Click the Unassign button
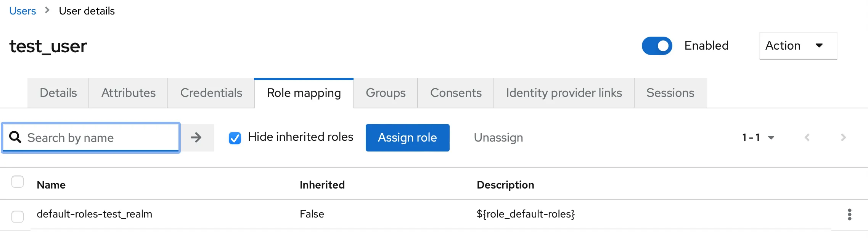 pyautogui.click(x=498, y=138)
